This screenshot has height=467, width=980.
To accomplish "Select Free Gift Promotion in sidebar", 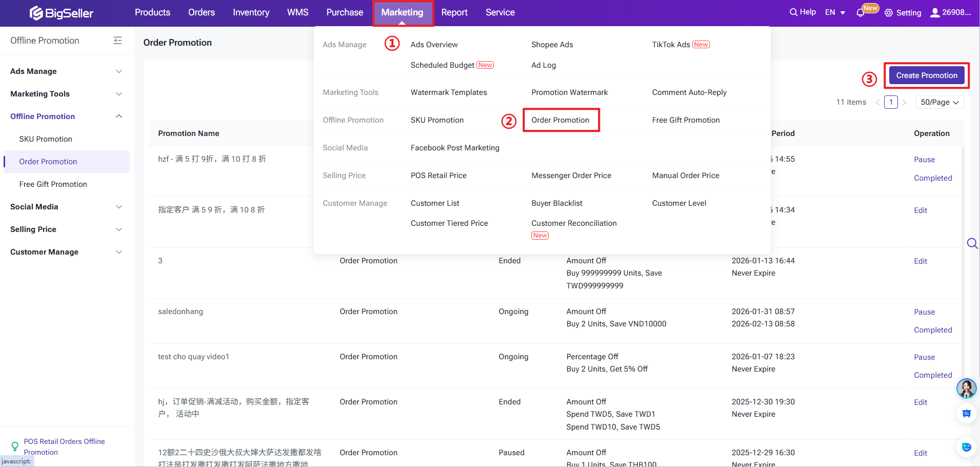I will (x=53, y=184).
